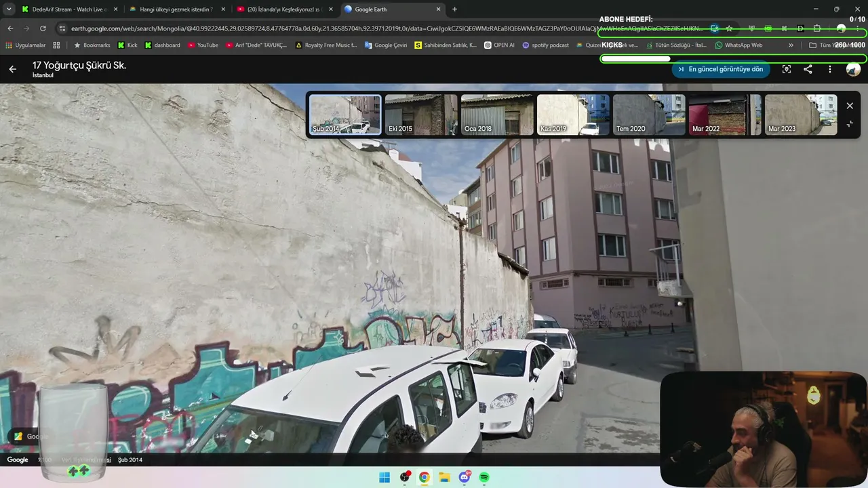Screen dimensions: 868x488
Task: Open the Tütün Sözlüğü bookmark
Action: pos(675,45)
